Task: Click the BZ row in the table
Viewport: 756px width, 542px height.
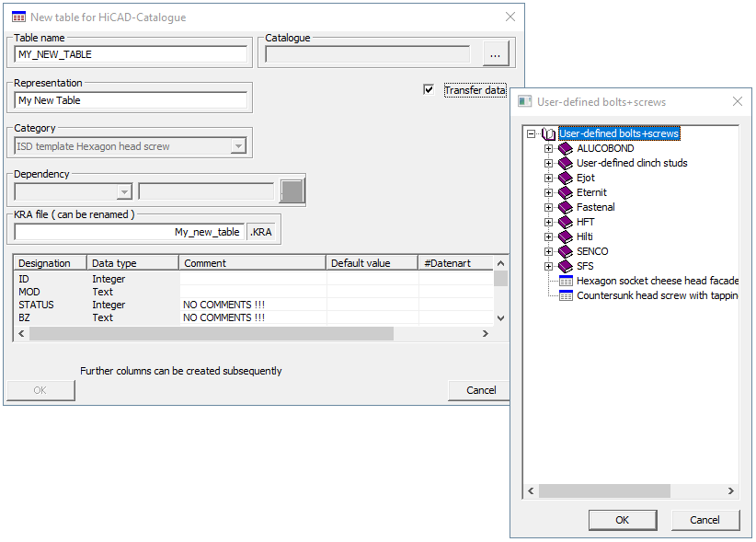Action: 254,317
